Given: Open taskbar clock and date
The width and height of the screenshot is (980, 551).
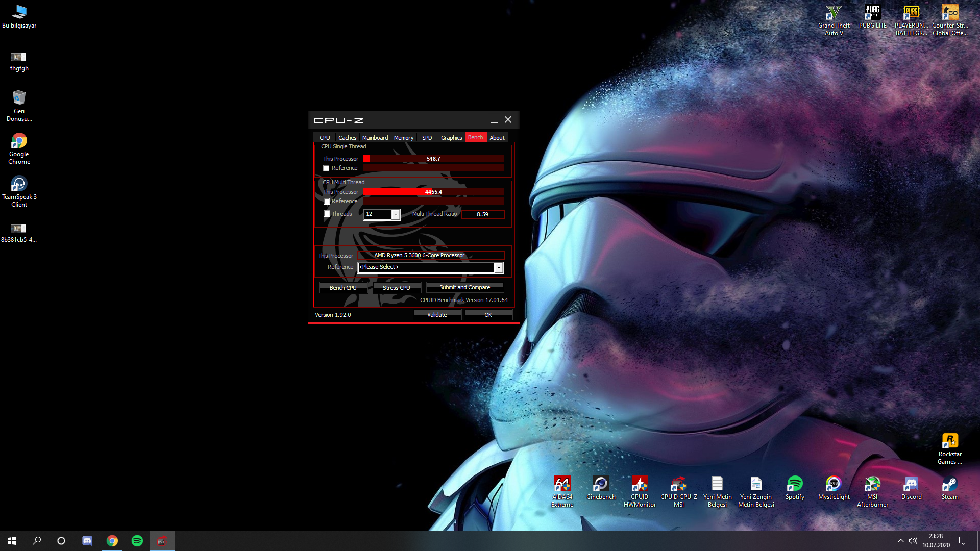Looking at the screenshot, I should (936, 541).
